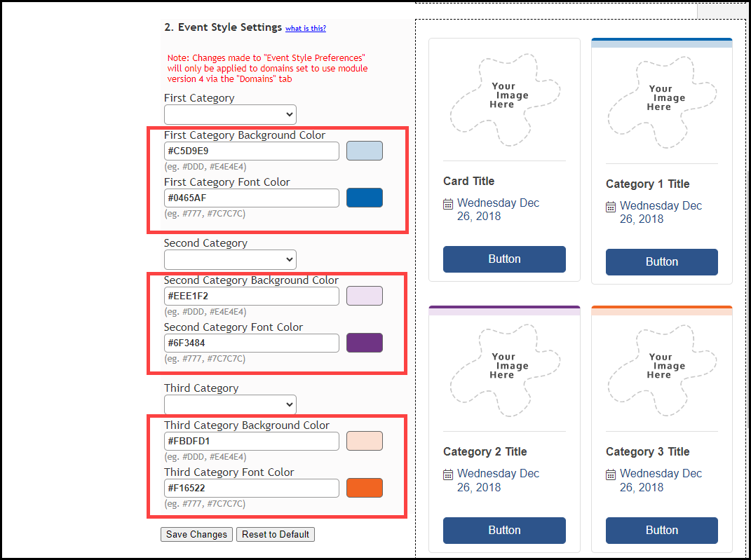The height and width of the screenshot is (560, 751).
Task: Click the Button in Card Title preview
Action: click(504, 259)
